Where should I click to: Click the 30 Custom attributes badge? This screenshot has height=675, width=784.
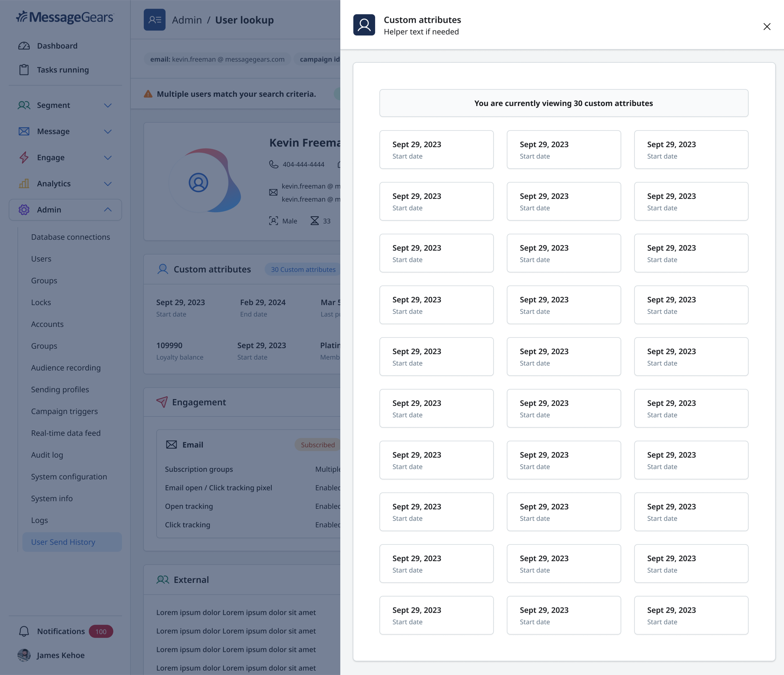(303, 269)
